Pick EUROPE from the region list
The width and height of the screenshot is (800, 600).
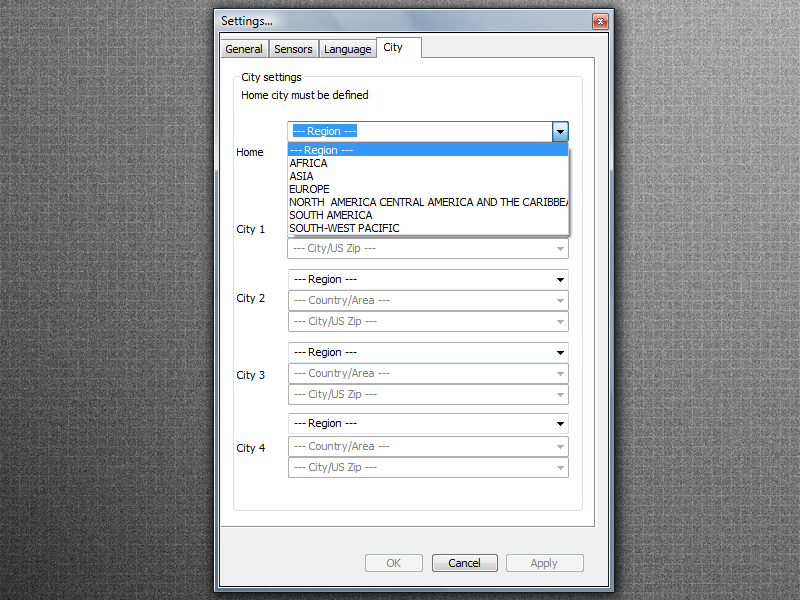tap(309, 189)
